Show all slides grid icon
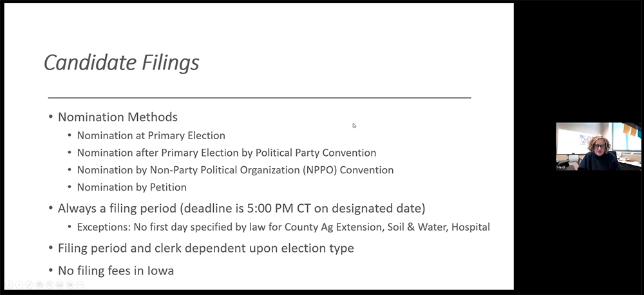This screenshot has width=644, height=295. [x=39, y=284]
